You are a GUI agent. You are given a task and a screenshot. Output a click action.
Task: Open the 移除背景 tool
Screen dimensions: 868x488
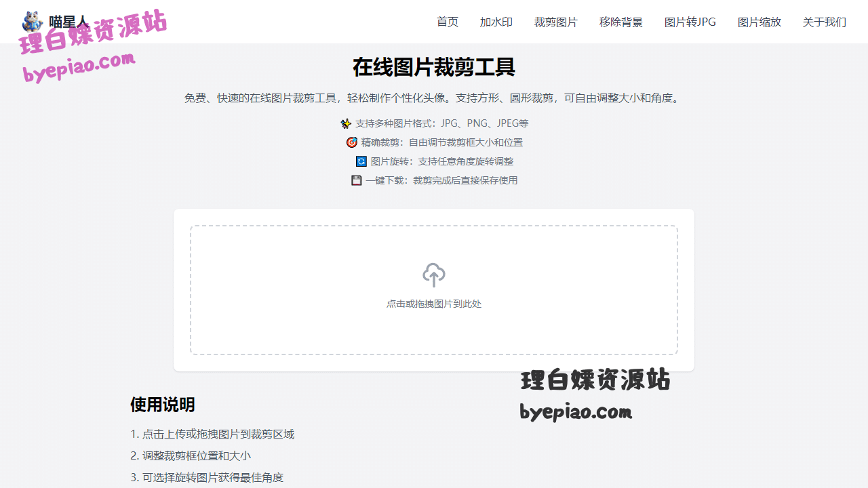coord(621,22)
